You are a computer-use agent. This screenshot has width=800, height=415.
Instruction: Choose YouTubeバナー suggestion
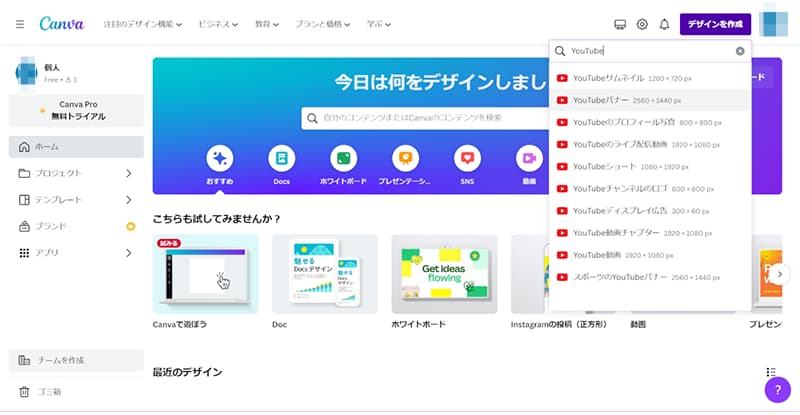pos(650,100)
